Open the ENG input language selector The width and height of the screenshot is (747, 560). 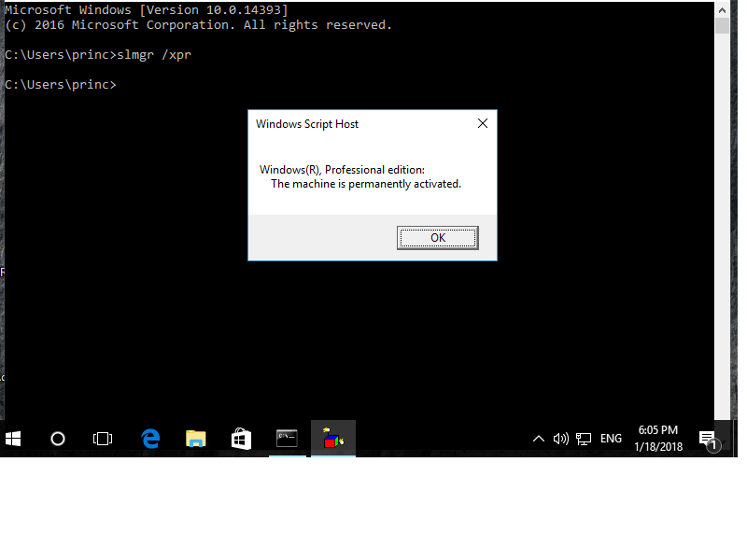pos(611,439)
